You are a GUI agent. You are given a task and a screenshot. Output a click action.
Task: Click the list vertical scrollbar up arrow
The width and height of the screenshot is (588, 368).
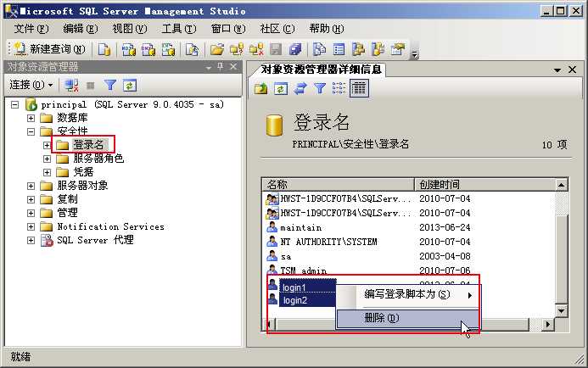[x=562, y=185]
